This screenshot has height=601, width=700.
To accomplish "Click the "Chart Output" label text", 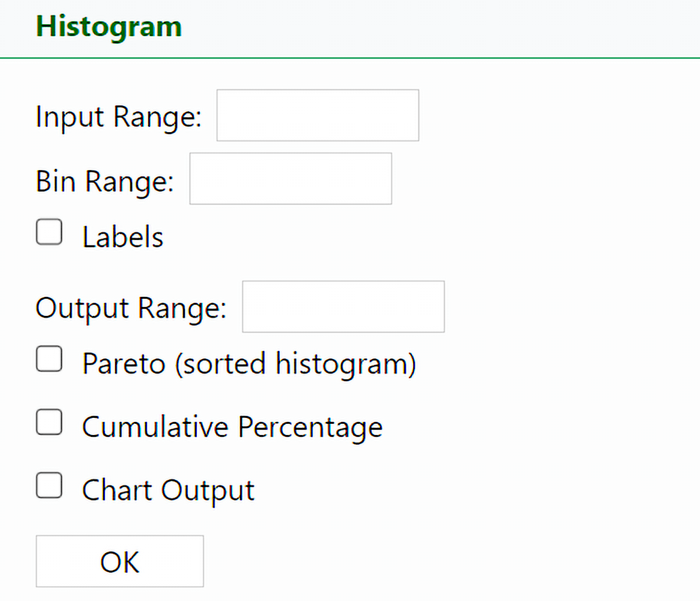I will pyautogui.click(x=168, y=491).
